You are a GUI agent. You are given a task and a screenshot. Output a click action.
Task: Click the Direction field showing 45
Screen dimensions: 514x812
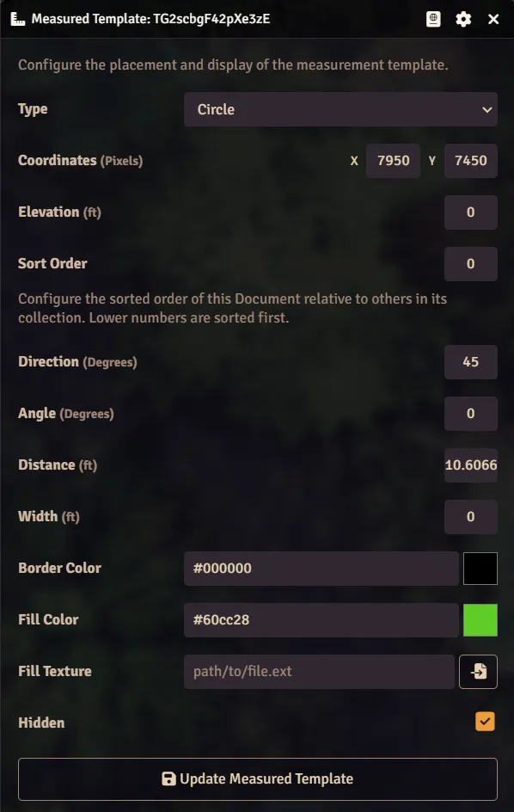pos(470,362)
